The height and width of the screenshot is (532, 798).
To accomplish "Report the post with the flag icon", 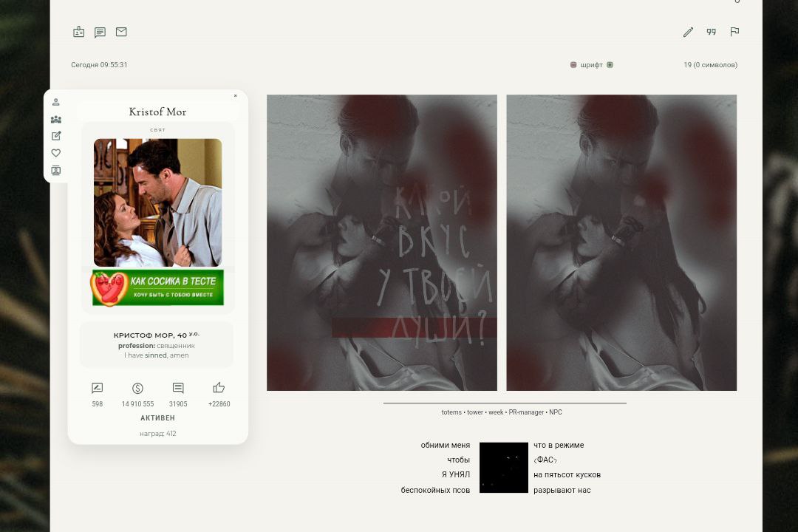I will (x=734, y=32).
